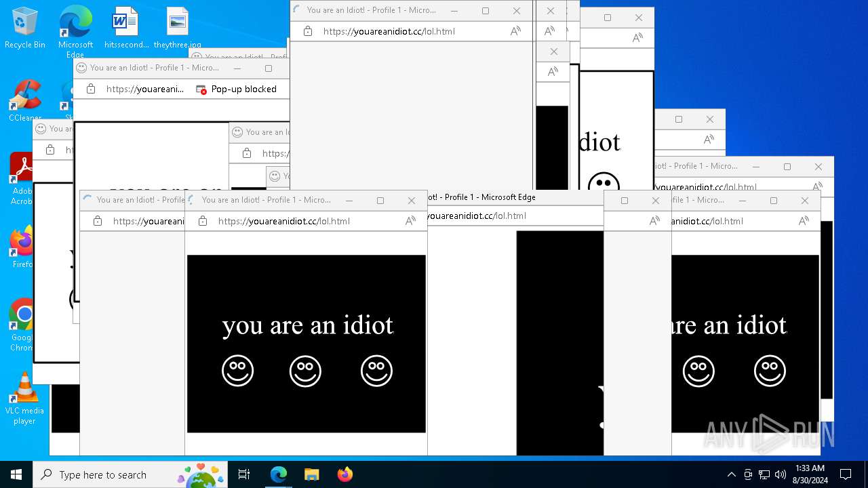Click the right smiley of three in the frontmost window
Image resolution: width=868 pixels, height=488 pixels.
[376, 371]
